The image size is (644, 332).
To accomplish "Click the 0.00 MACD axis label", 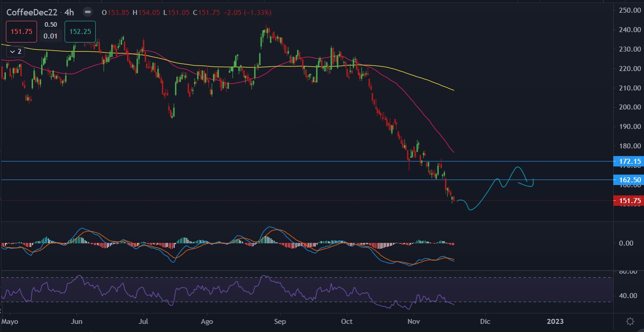I will [x=626, y=243].
